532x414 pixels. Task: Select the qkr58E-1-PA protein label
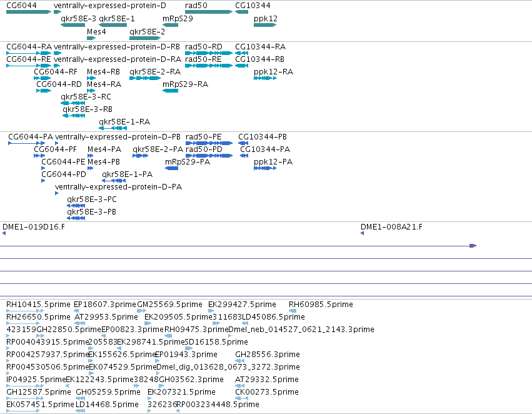[128, 174]
